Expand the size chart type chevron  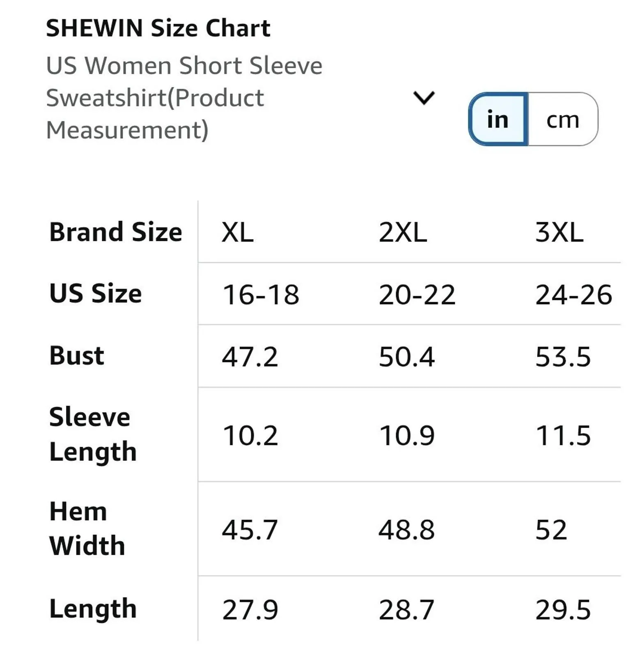pos(424,98)
